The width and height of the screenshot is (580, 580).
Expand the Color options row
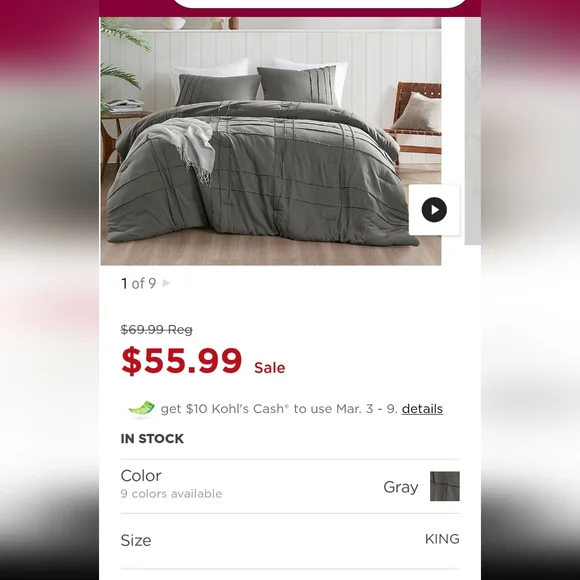point(290,486)
